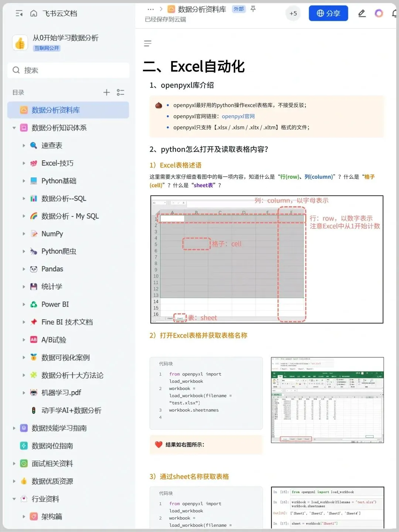This screenshot has height=532, width=399.
Task: Click the 速查表 magnifier icon
Action: point(34,146)
